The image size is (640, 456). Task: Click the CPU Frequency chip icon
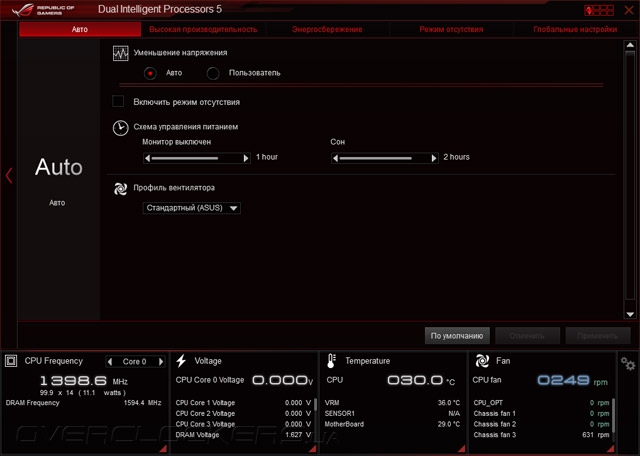click(11, 361)
